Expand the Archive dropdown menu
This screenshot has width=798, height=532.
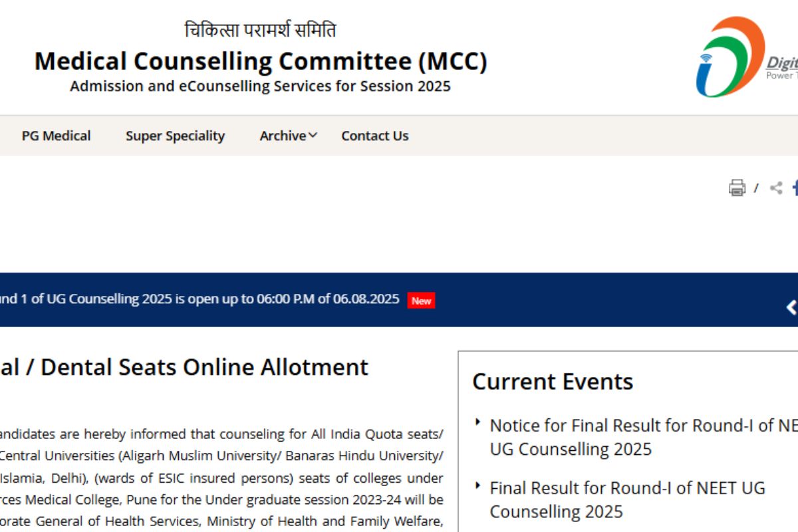pyautogui.click(x=284, y=136)
